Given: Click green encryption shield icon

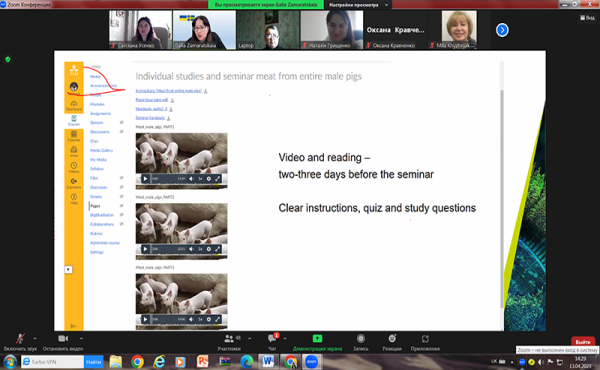Looking at the screenshot, I should [x=8, y=59].
